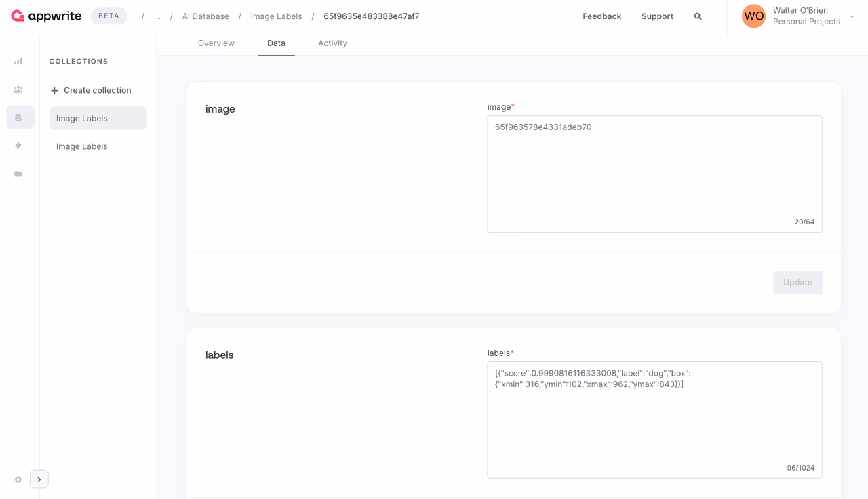Expand the sidebar with the arrow button

(39, 479)
